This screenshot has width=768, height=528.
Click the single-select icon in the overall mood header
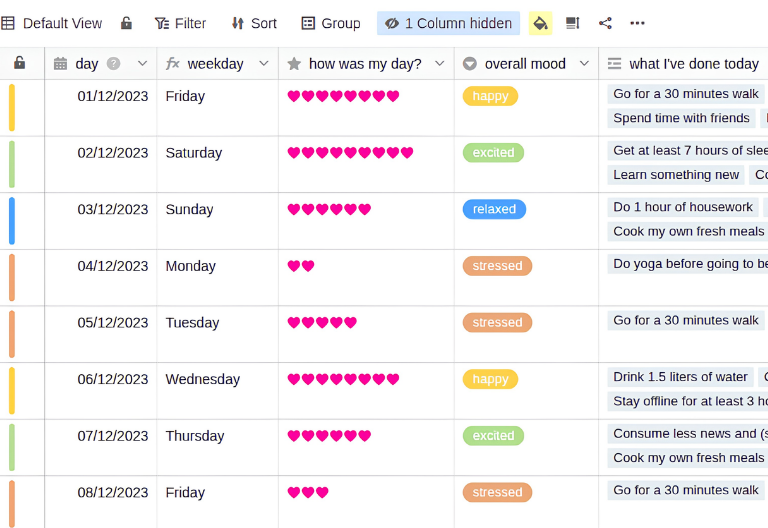pos(470,64)
